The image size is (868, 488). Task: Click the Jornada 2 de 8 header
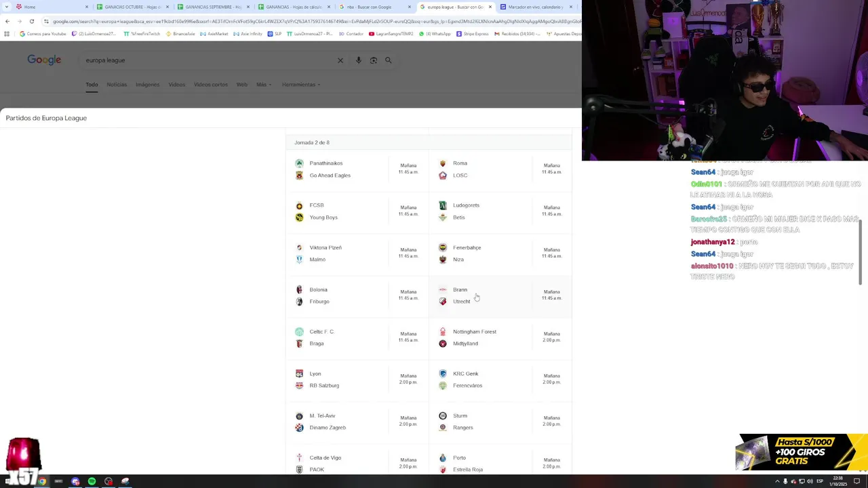[312, 142]
